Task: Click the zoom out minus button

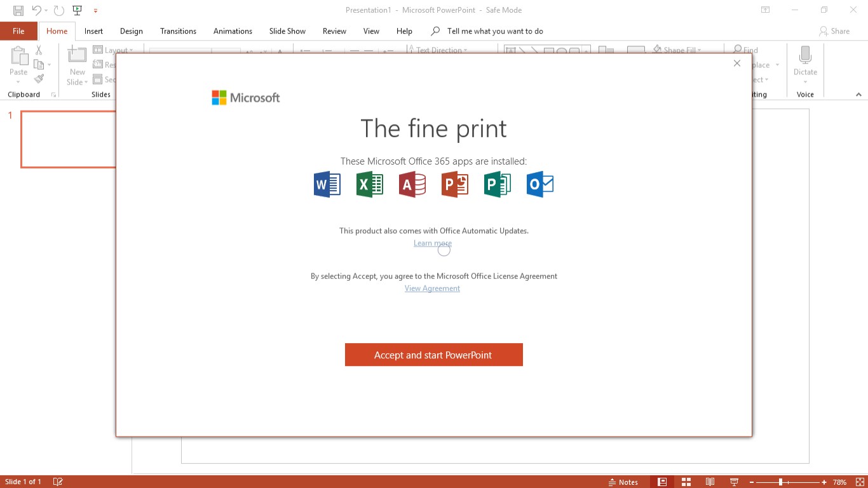Action: [x=750, y=482]
